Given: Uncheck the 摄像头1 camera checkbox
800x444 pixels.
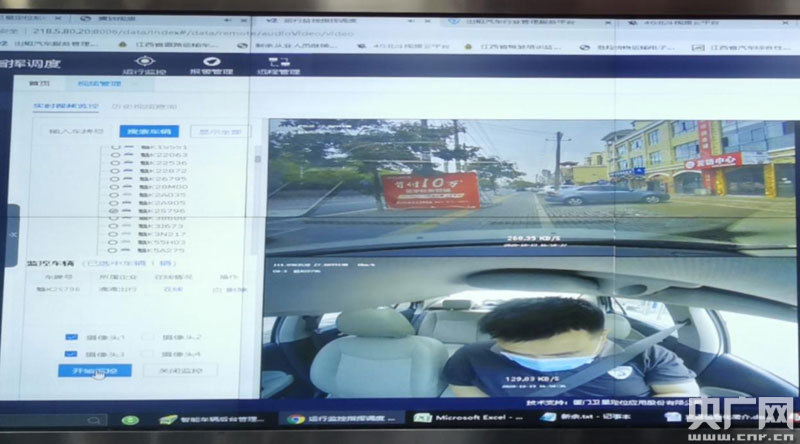Looking at the screenshot, I should [71, 337].
